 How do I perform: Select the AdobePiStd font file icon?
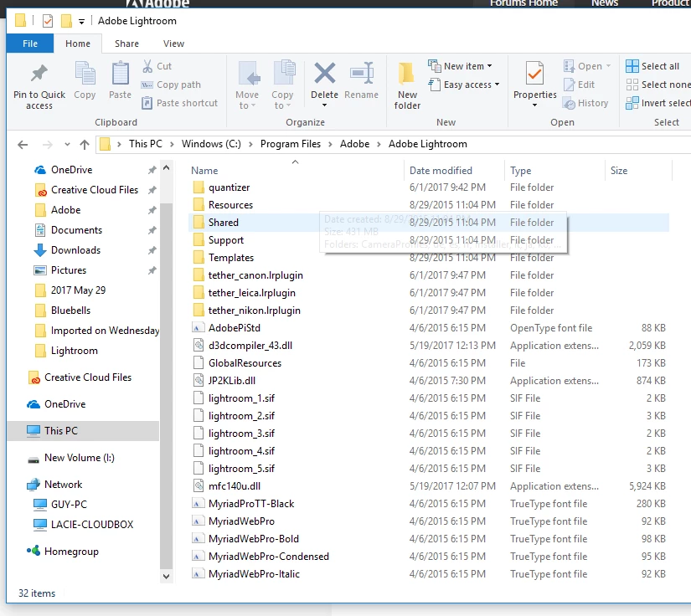pos(199,328)
